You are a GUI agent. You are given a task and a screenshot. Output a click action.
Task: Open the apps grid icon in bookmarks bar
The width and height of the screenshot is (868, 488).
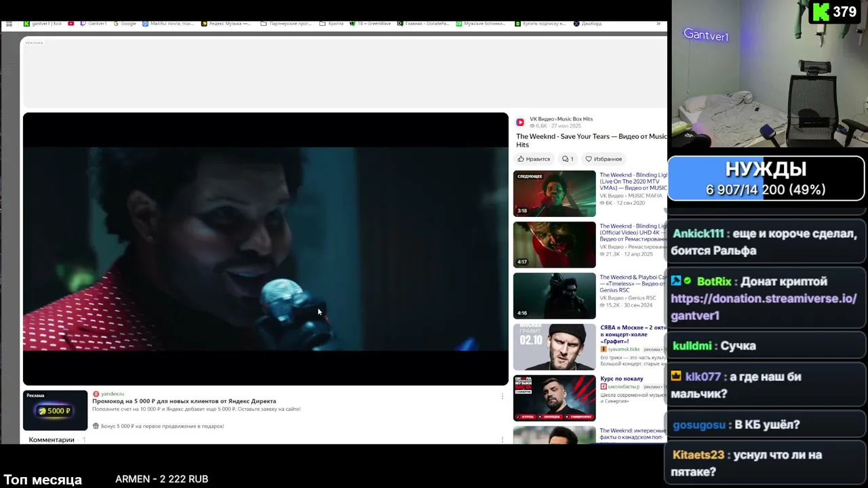pos(9,24)
